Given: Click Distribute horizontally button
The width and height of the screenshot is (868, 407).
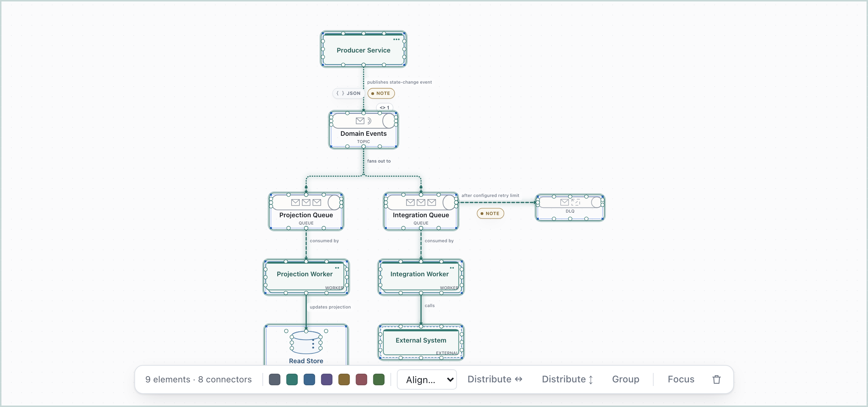Looking at the screenshot, I should pyautogui.click(x=495, y=379).
